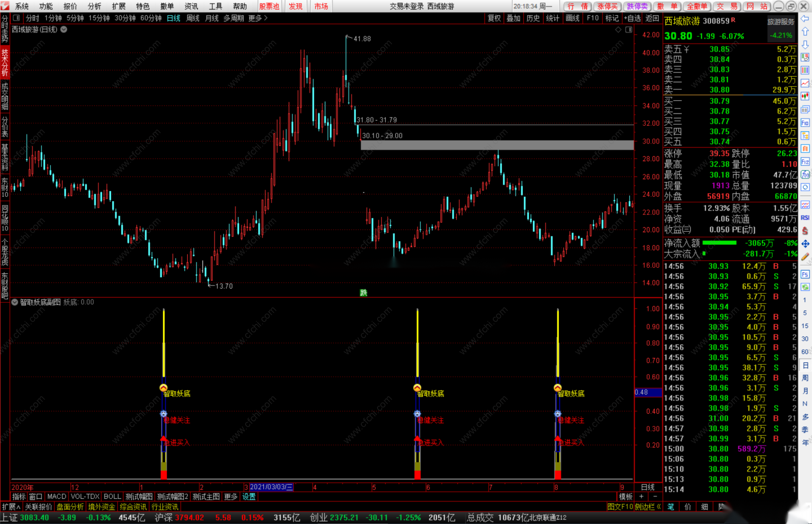Click the f(x) formula icon
Screen dimensions: 812x524
coord(805,175)
